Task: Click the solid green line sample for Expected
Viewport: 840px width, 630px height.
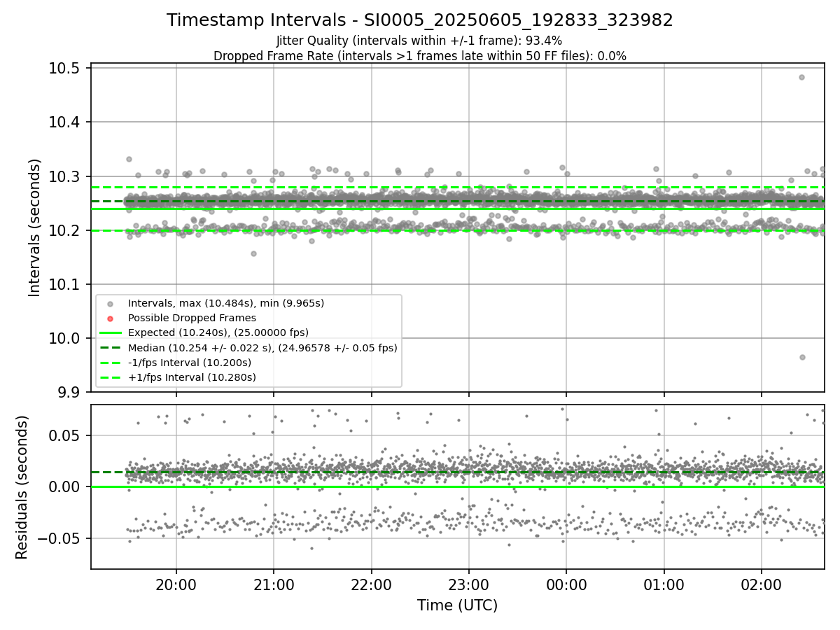Action: click(x=111, y=332)
